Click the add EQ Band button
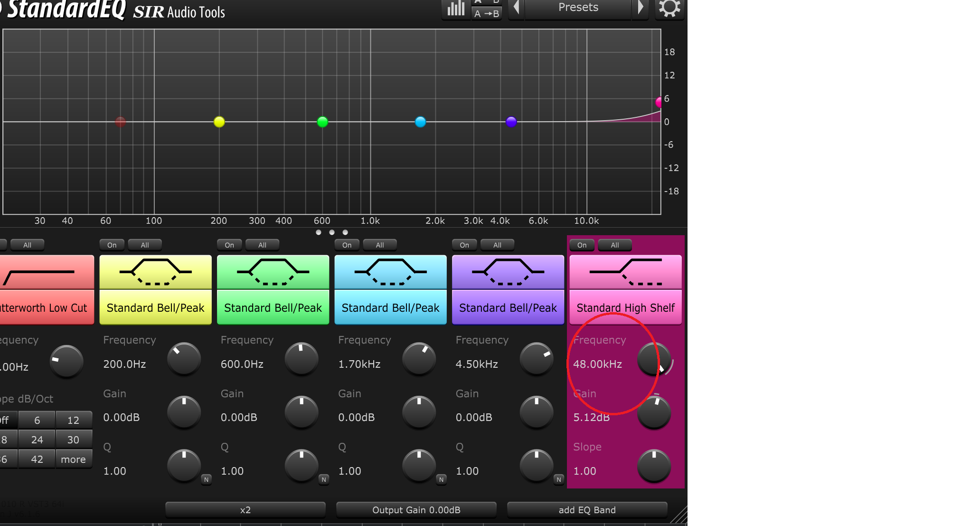Image resolution: width=980 pixels, height=526 pixels. tap(587, 510)
